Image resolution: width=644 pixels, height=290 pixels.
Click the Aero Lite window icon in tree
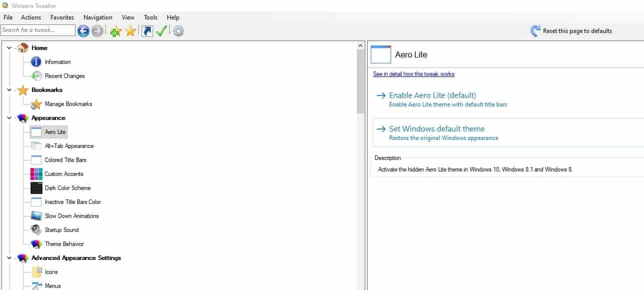click(x=36, y=132)
